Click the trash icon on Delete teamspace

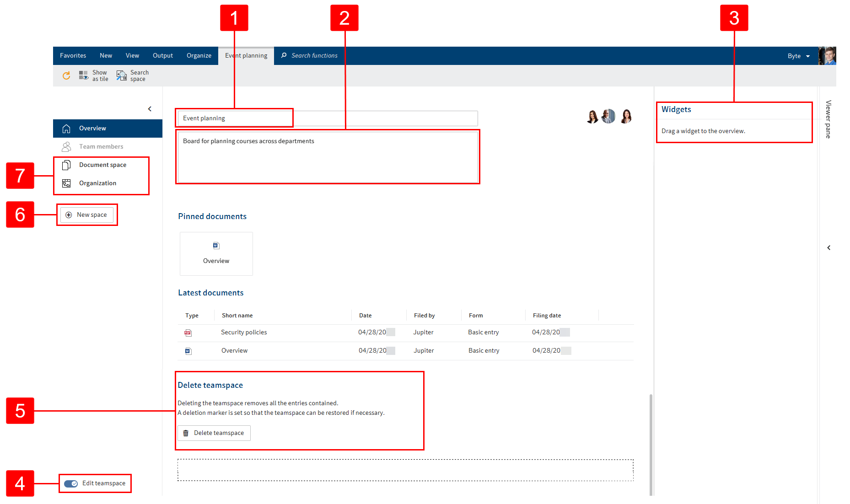click(186, 433)
